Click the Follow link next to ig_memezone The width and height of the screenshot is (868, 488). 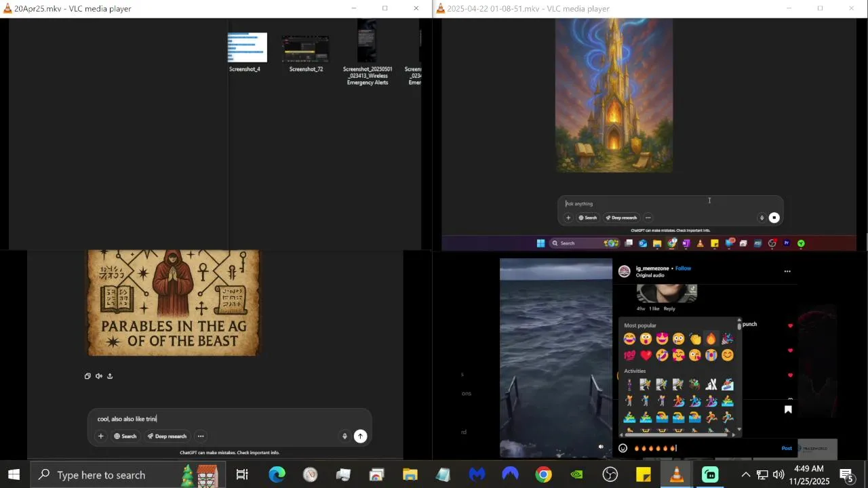coord(683,268)
